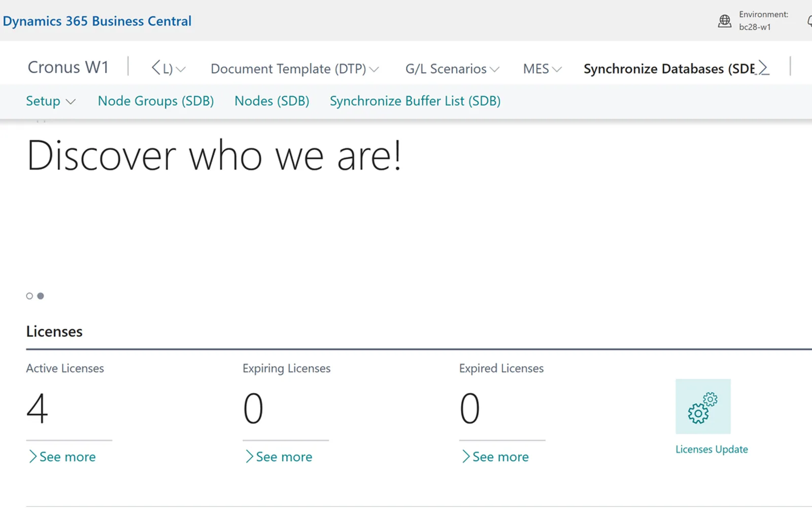See more under Expired Licenses
The image size is (812, 508).
(x=495, y=457)
